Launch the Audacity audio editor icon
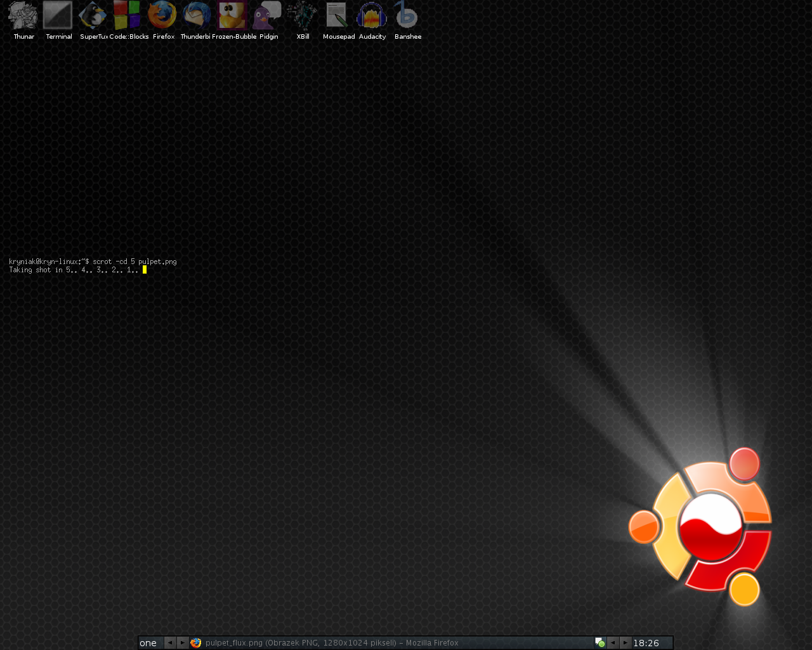812x650 pixels. (x=372, y=16)
